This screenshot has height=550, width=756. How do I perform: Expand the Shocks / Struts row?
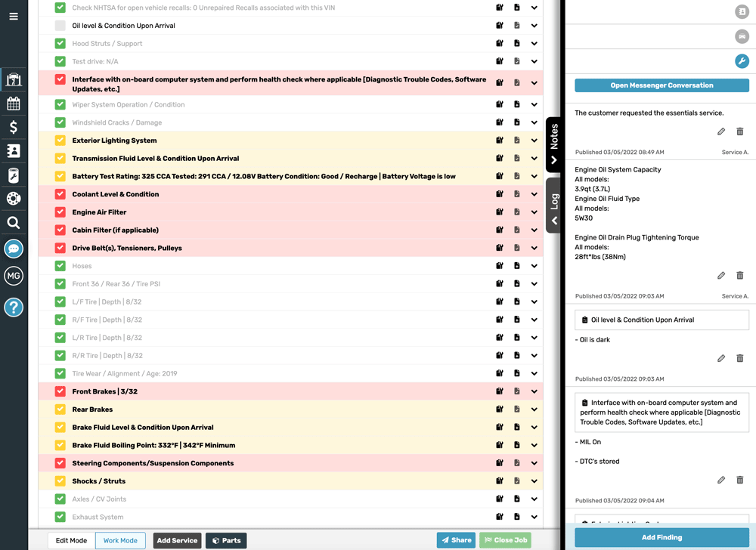point(534,481)
